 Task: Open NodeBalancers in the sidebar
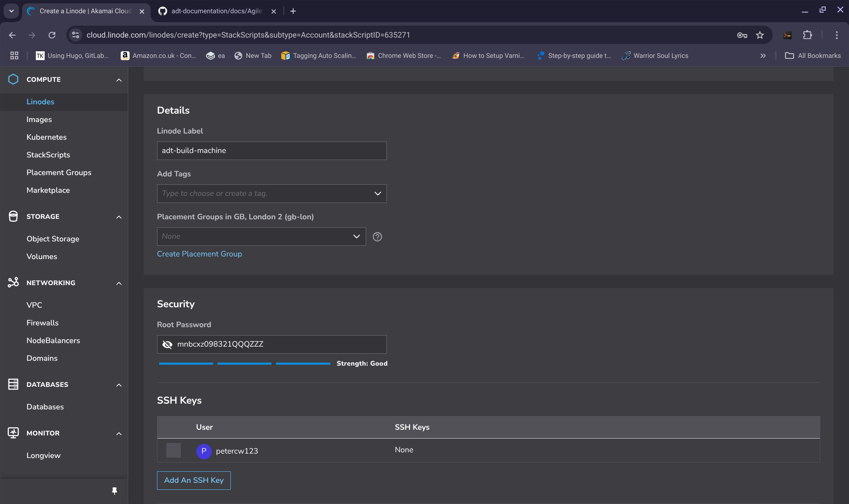(53, 340)
